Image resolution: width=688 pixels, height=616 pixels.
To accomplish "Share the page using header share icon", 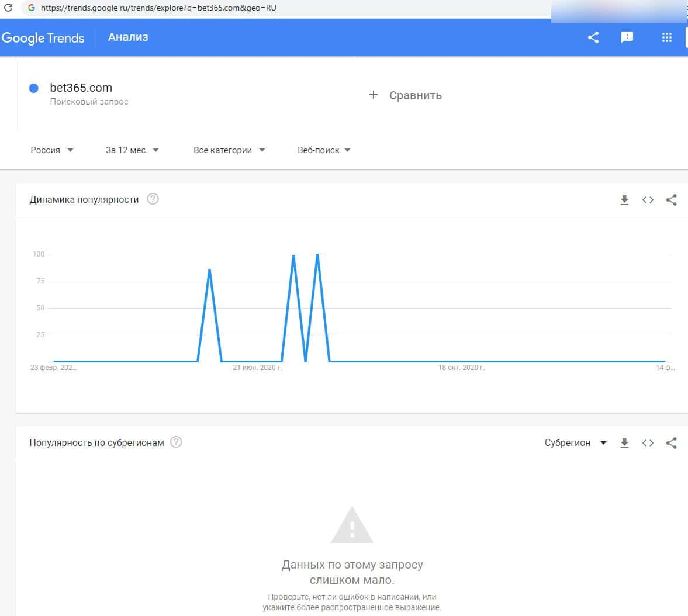I will [x=593, y=37].
